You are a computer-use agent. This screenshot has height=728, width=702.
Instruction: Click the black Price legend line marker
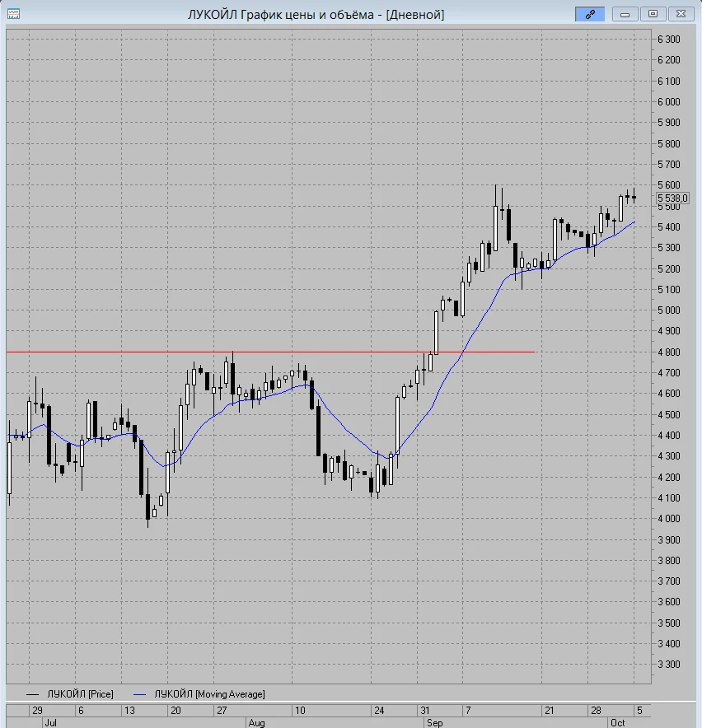pos(32,694)
